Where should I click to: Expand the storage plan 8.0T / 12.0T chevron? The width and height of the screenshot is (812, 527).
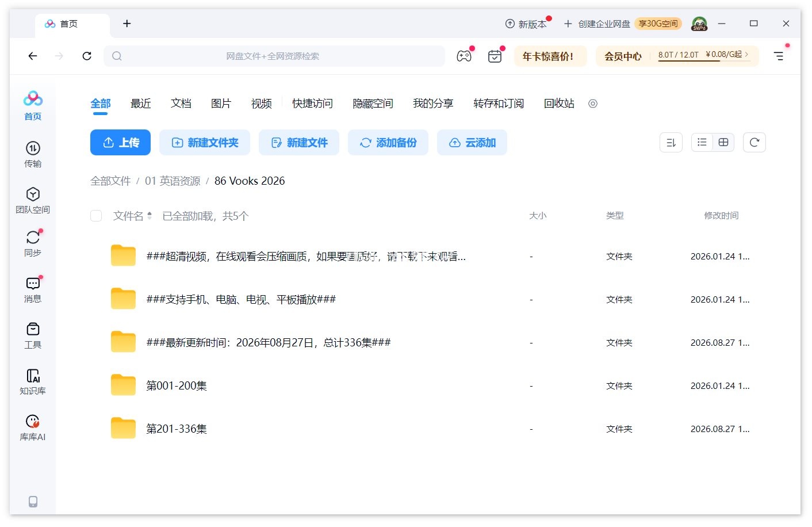click(x=746, y=54)
